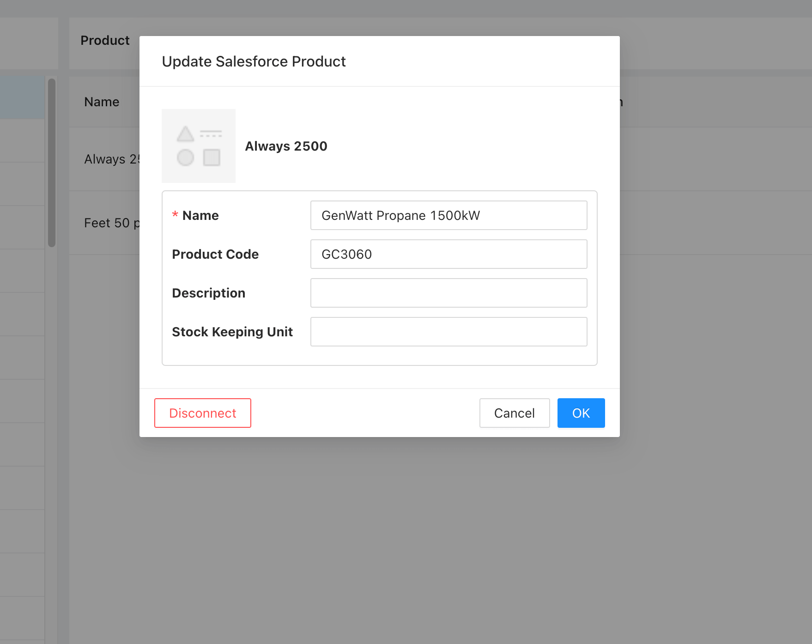
Task: Click the Name column header in background
Action: [x=102, y=102]
